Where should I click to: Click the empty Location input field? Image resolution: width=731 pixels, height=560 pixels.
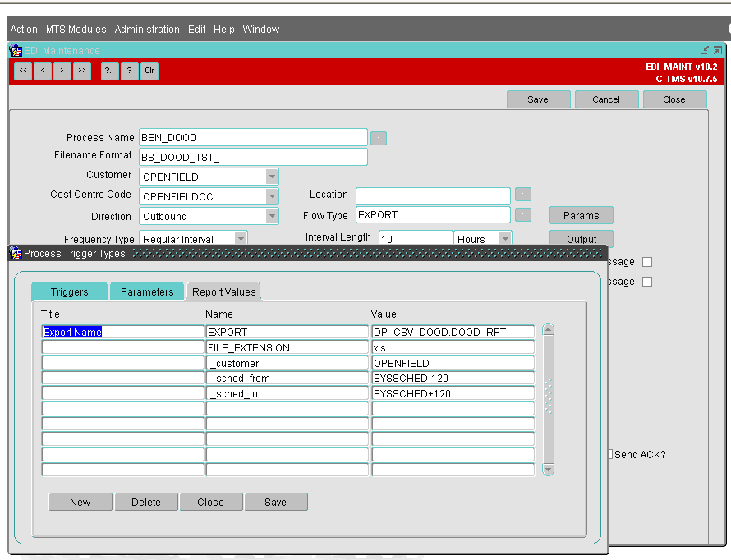(433, 195)
